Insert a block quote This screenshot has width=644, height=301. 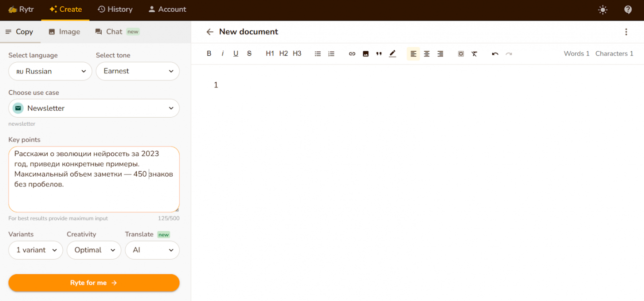click(379, 54)
